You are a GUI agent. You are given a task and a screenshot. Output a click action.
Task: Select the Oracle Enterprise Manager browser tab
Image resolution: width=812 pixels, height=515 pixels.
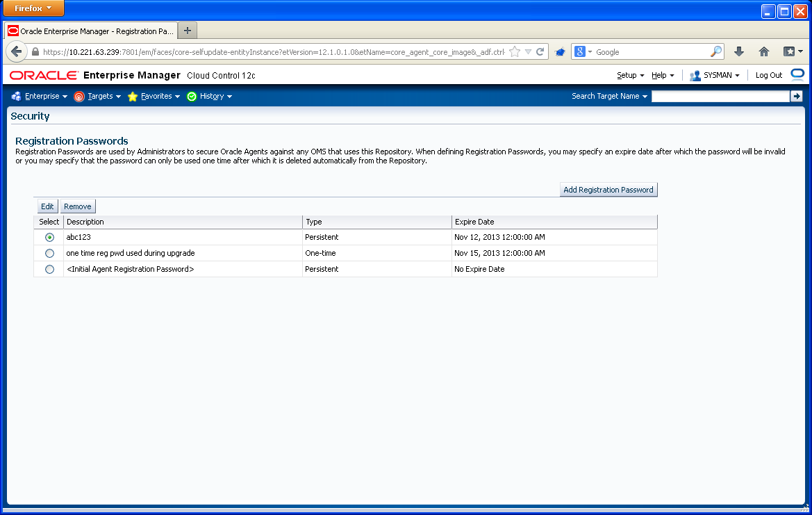[x=90, y=31]
